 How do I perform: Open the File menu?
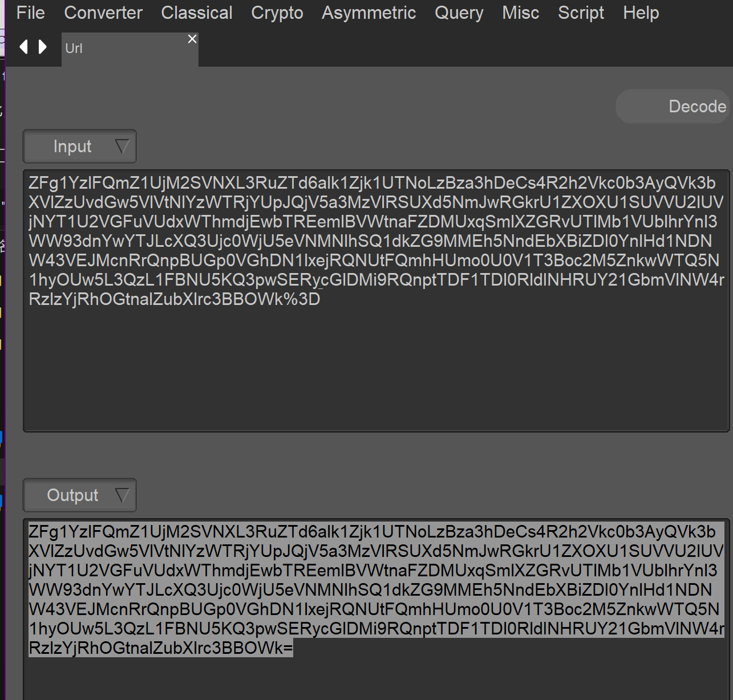tap(30, 13)
